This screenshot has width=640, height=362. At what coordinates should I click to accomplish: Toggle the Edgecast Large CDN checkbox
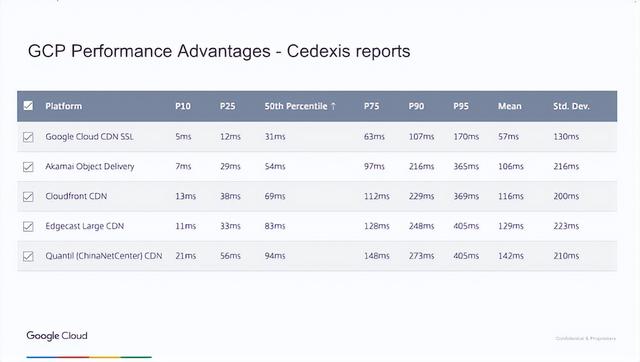[x=28, y=227]
